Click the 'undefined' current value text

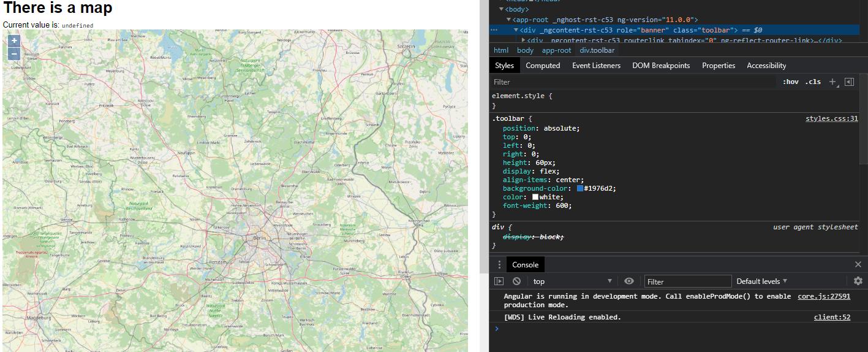pos(78,25)
